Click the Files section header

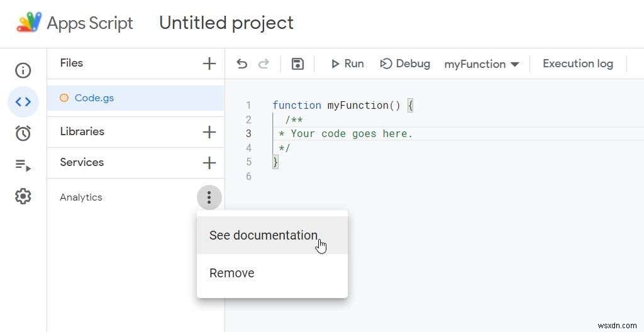point(72,63)
